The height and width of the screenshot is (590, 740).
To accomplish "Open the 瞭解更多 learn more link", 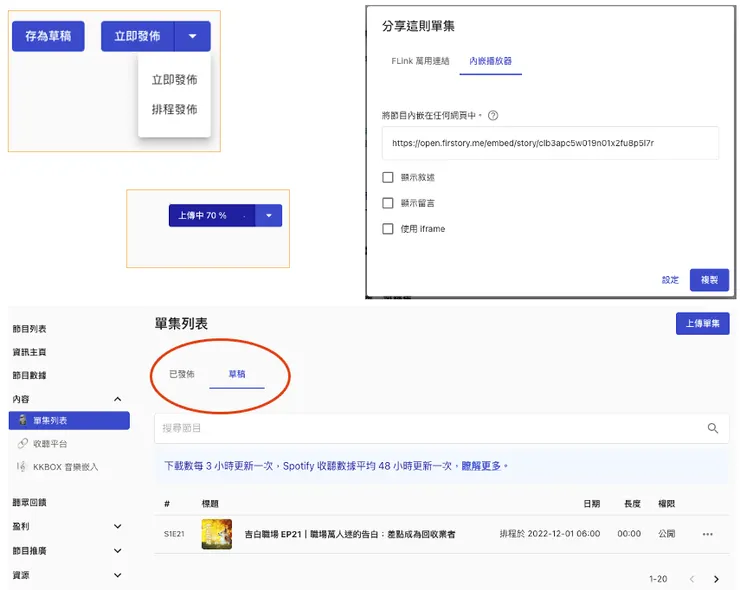I will (x=481, y=466).
